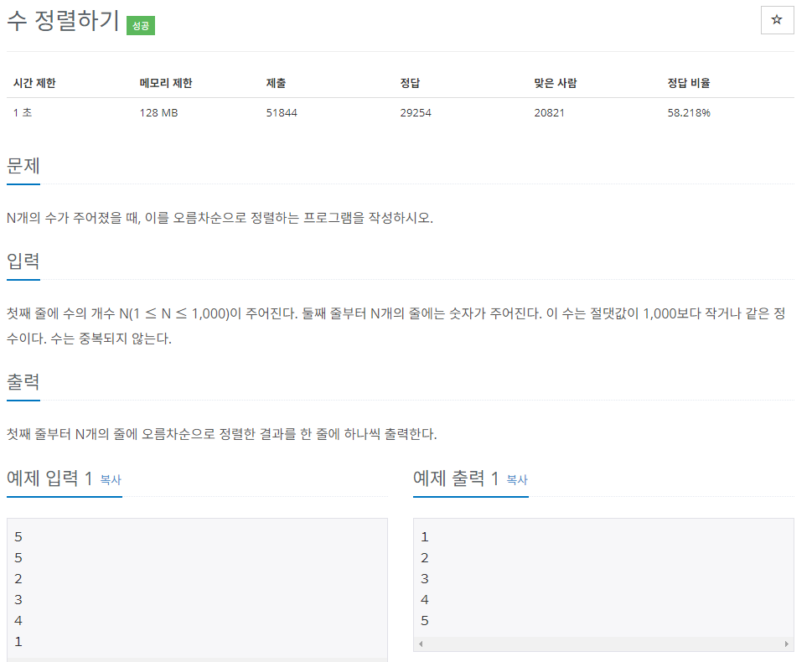Screen dimensions: 812x662
Task: Click the 20821 solvers value
Action: (549, 112)
